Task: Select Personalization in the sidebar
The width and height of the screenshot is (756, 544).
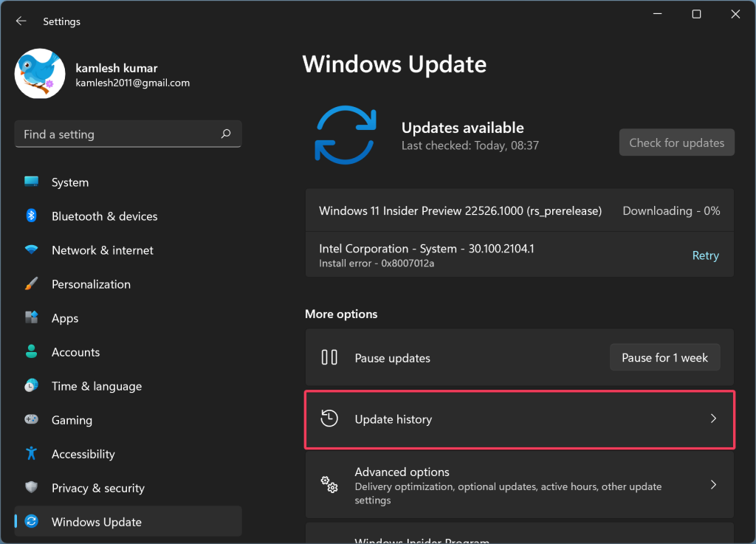Action: (x=128, y=283)
